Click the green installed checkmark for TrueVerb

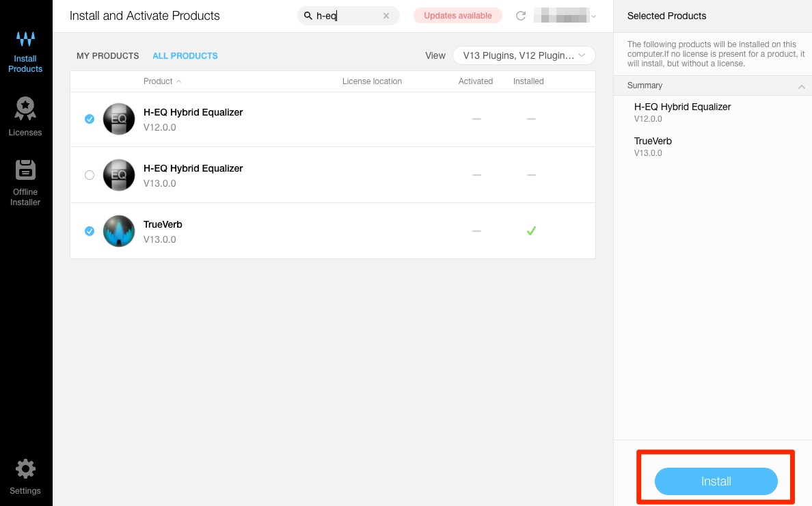point(531,230)
